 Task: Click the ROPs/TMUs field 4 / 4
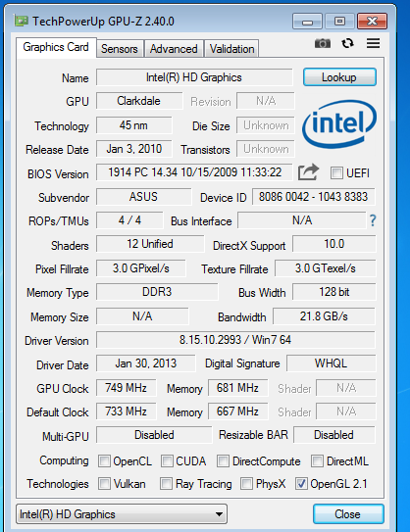click(129, 220)
